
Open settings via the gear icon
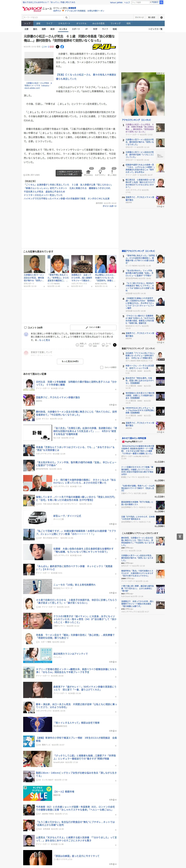(x=161, y=18)
